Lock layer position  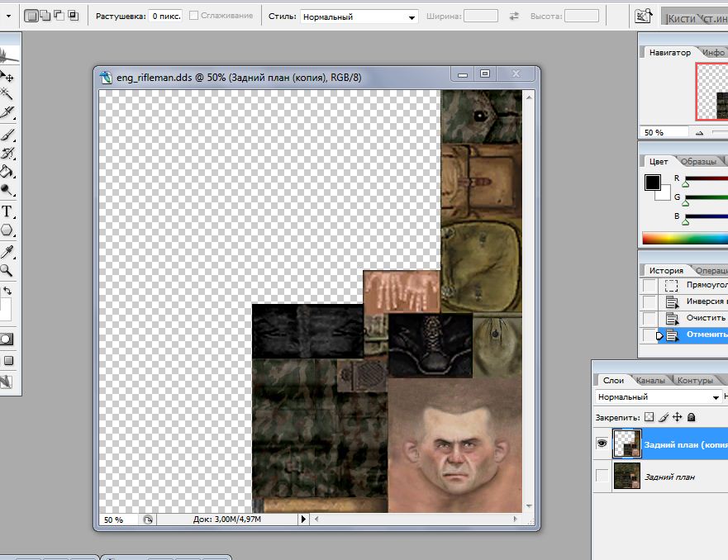click(678, 417)
